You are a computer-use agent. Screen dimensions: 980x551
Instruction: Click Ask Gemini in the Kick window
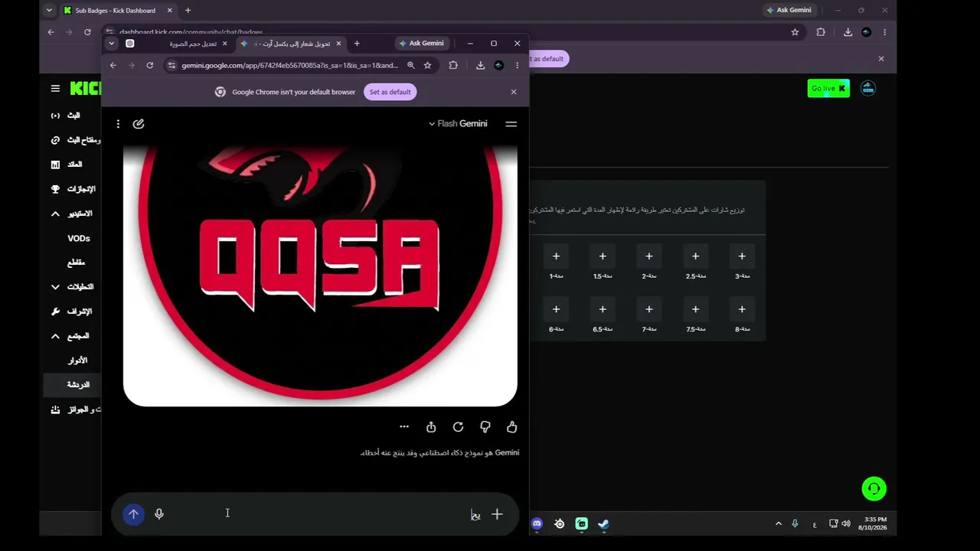[x=789, y=11]
